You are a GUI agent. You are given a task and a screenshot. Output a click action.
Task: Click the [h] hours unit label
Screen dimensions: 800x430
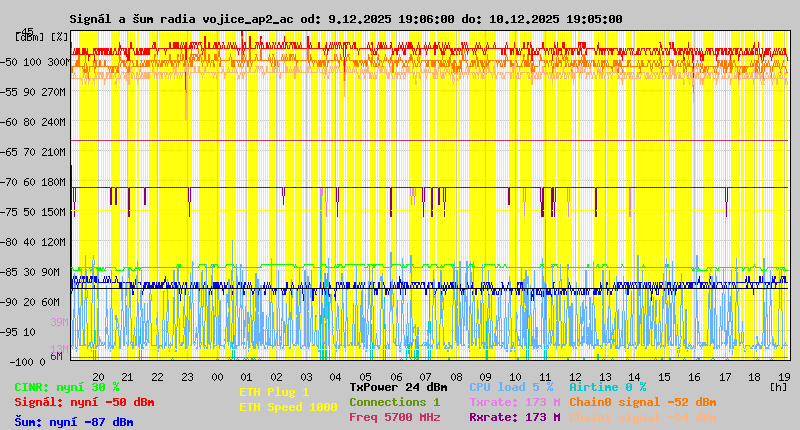click(x=777, y=386)
